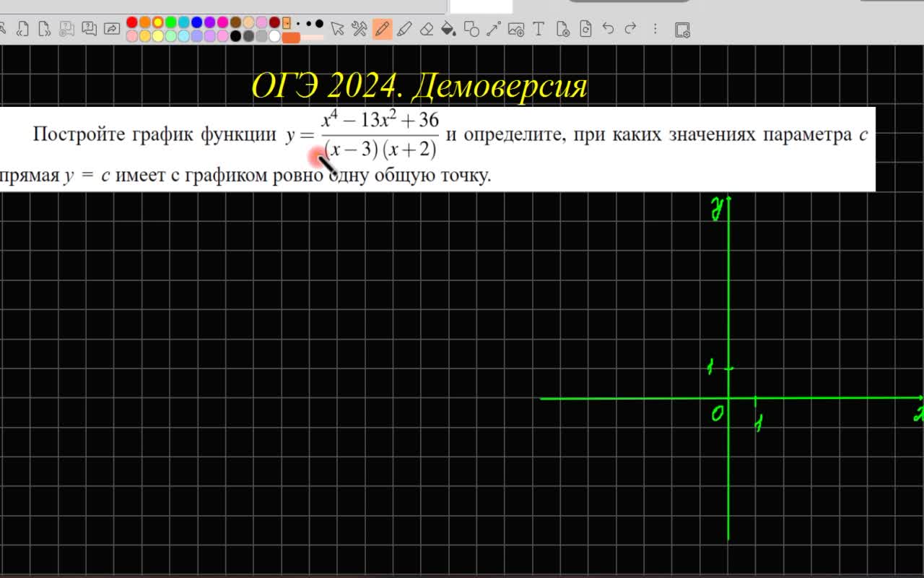
Task: Pick the dark red color swatch
Action: pyautogui.click(x=274, y=22)
